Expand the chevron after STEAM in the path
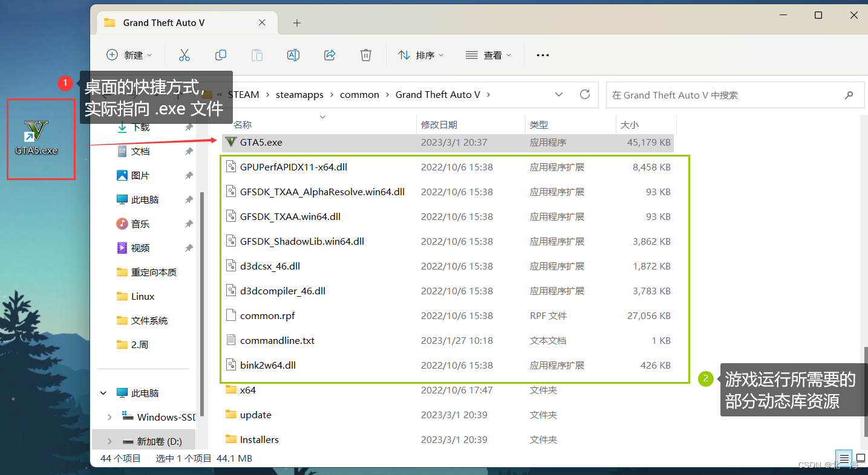 pyautogui.click(x=267, y=95)
